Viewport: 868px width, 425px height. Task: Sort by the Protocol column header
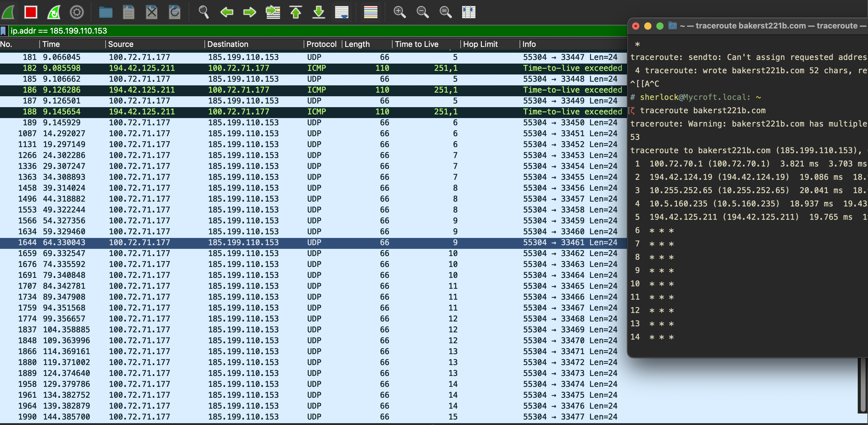tap(323, 44)
